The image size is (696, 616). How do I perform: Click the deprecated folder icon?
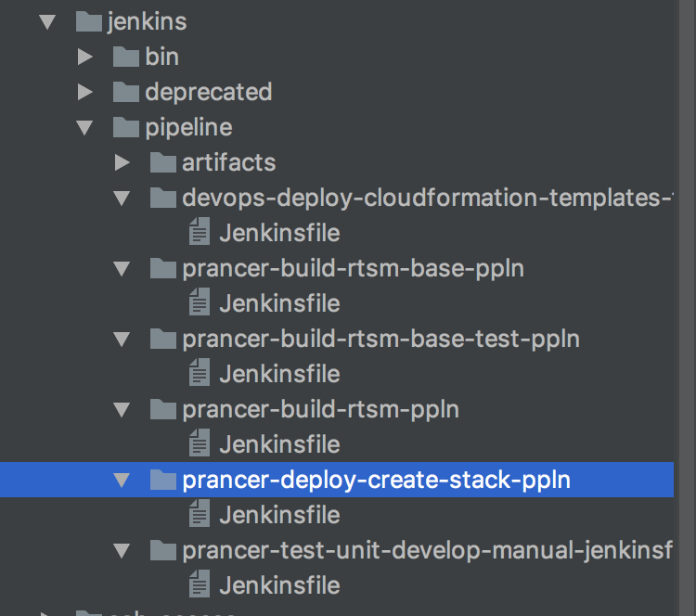[125, 92]
